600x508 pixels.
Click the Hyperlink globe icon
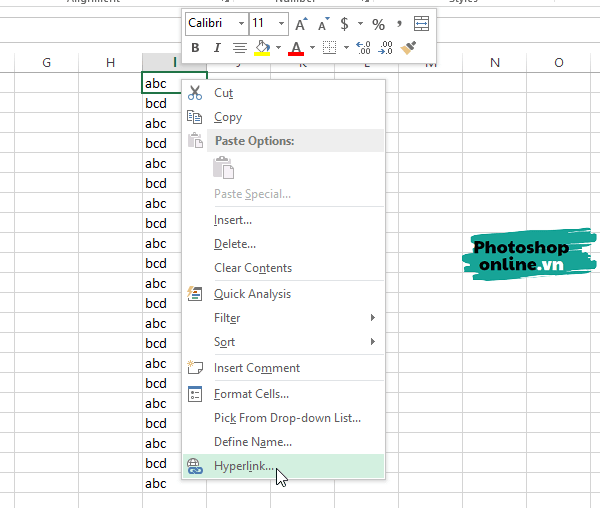[194, 466]
